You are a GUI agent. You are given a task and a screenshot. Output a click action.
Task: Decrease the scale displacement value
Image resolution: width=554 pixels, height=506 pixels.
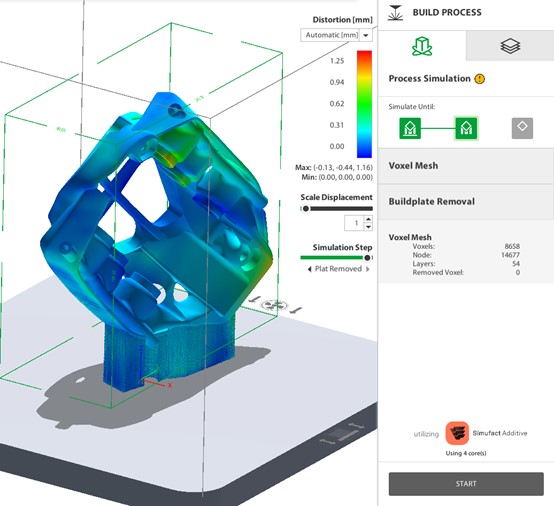tap(368, 227)
